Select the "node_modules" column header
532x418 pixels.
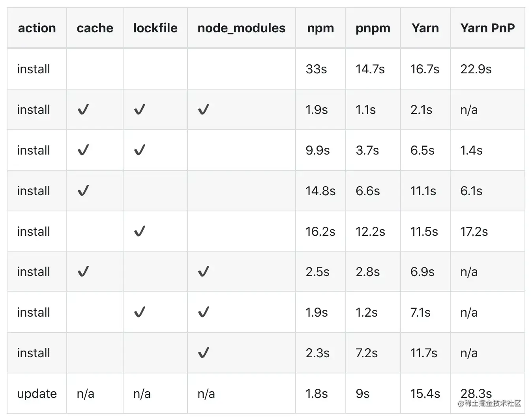241,28
